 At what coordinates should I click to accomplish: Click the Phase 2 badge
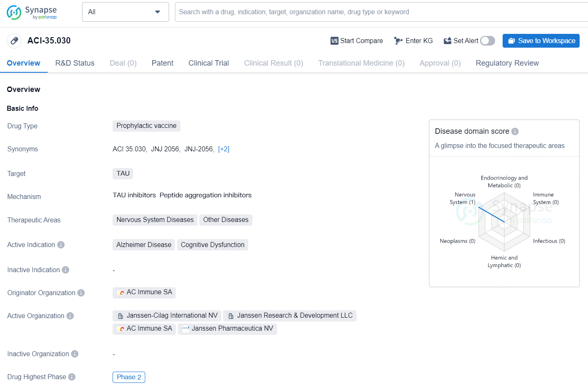(x=129, y=377)
